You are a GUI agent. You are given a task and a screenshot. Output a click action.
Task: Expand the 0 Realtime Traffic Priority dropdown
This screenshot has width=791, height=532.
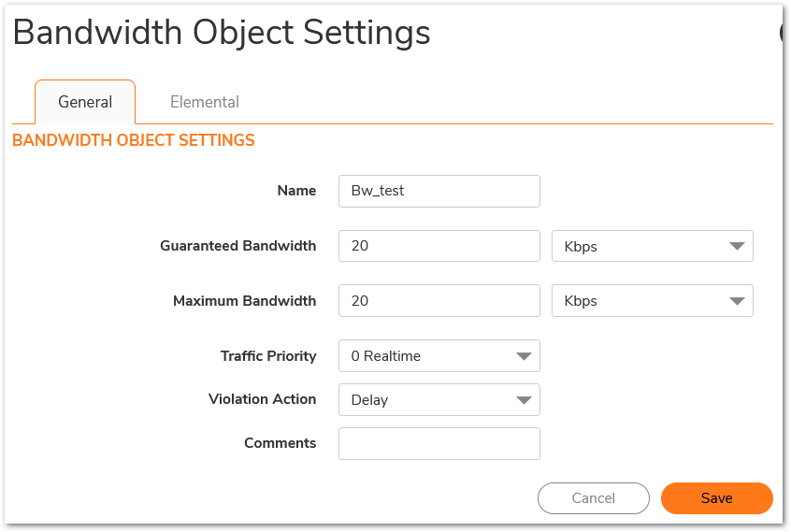[439, 356]
